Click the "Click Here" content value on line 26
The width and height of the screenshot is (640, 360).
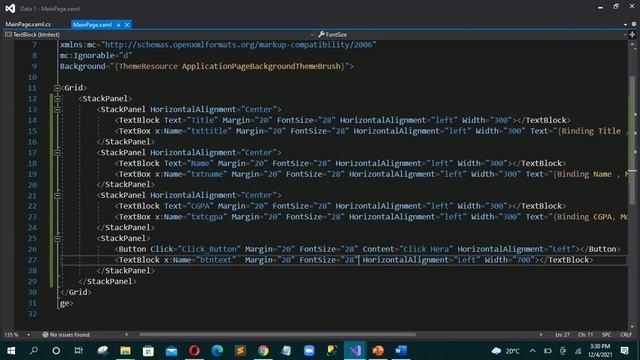click(426, 249)
